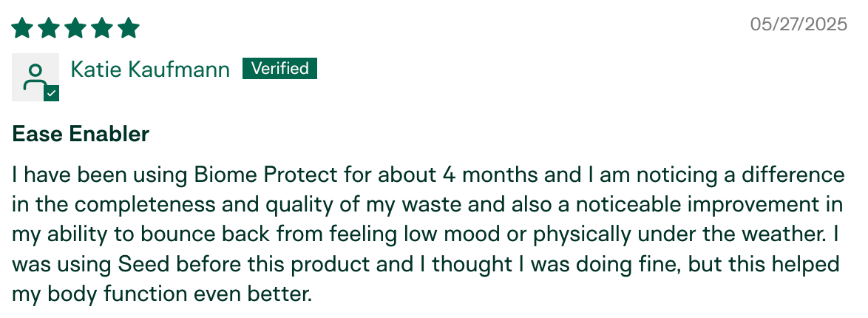Click the first star in the rating
868x318 pixels.
point(22,28)
